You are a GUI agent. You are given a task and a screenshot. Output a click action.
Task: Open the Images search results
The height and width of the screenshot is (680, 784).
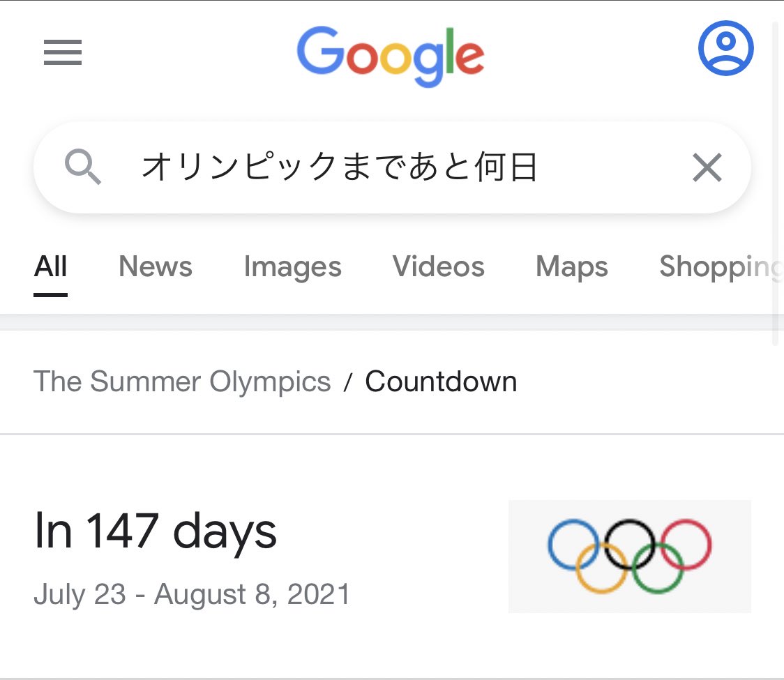(292, 266)
